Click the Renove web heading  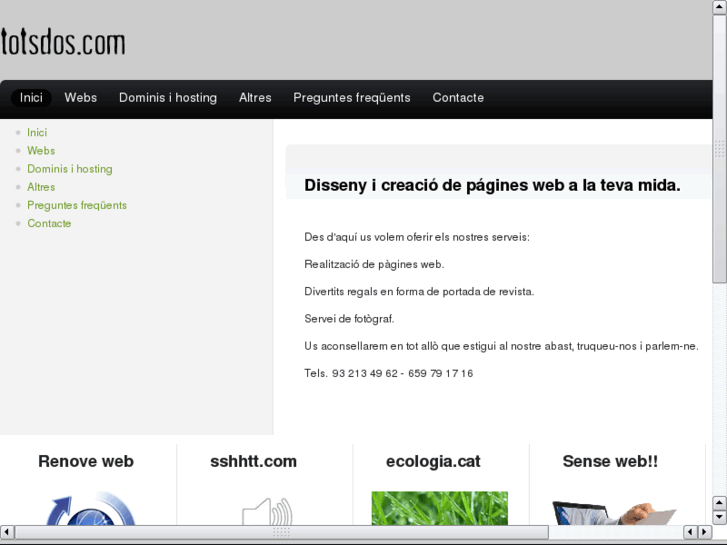point(86,462)
